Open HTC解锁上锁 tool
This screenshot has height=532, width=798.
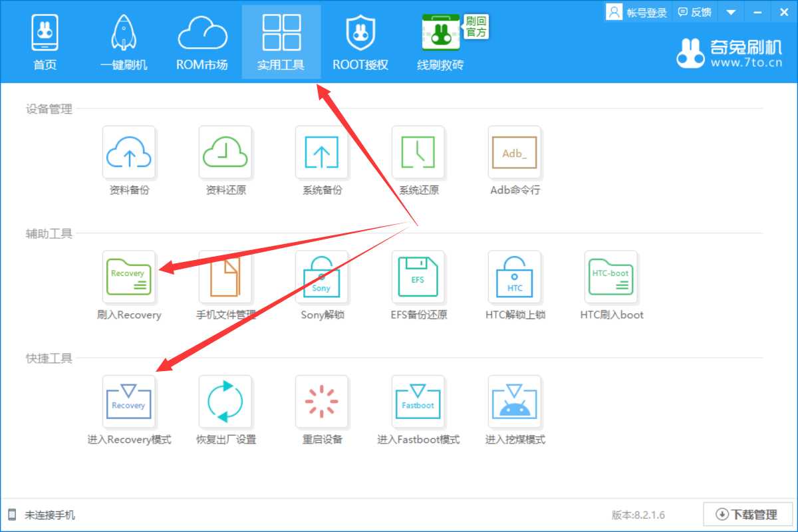515,277
